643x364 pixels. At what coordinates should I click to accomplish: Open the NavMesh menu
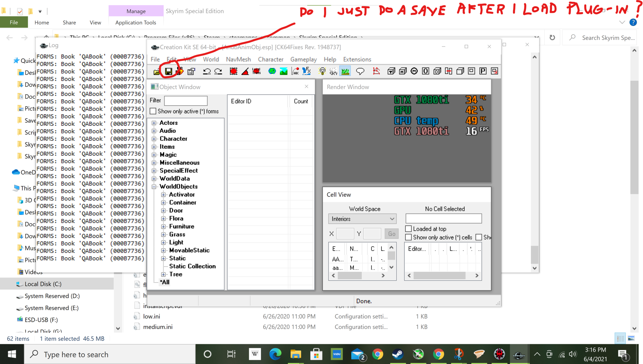[x=238, y=59]
